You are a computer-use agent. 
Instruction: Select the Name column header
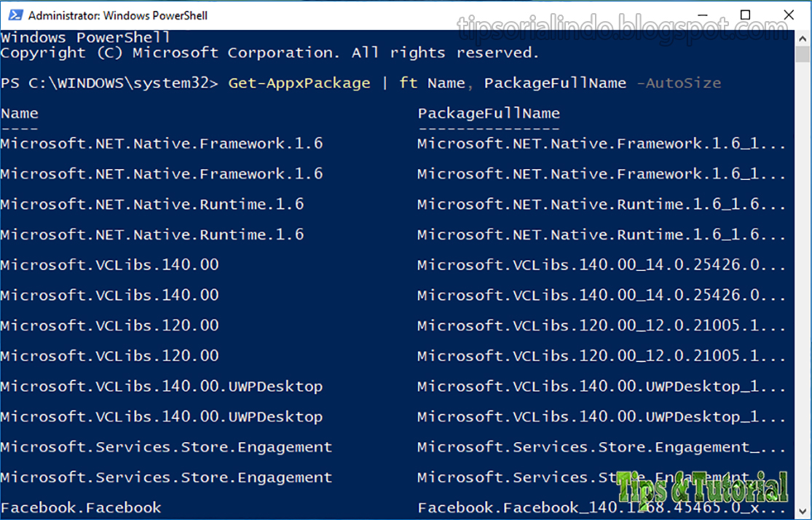pyautogui.click(x=20, y=113)
